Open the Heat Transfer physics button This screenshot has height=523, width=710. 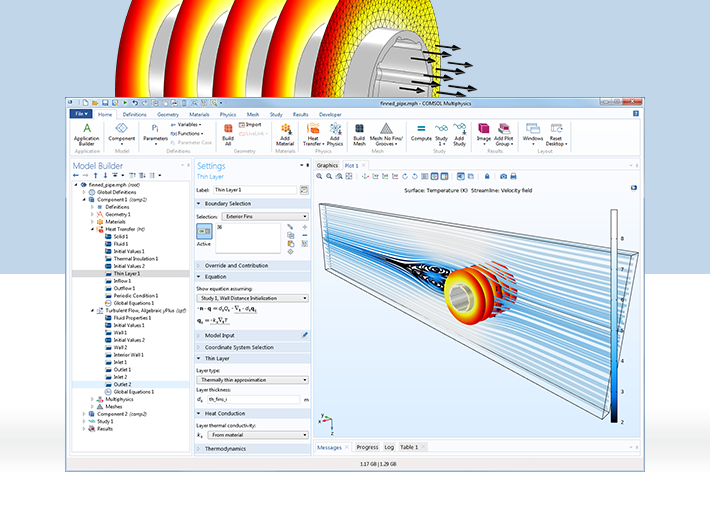pyautogui.click(x=313, y=134)
